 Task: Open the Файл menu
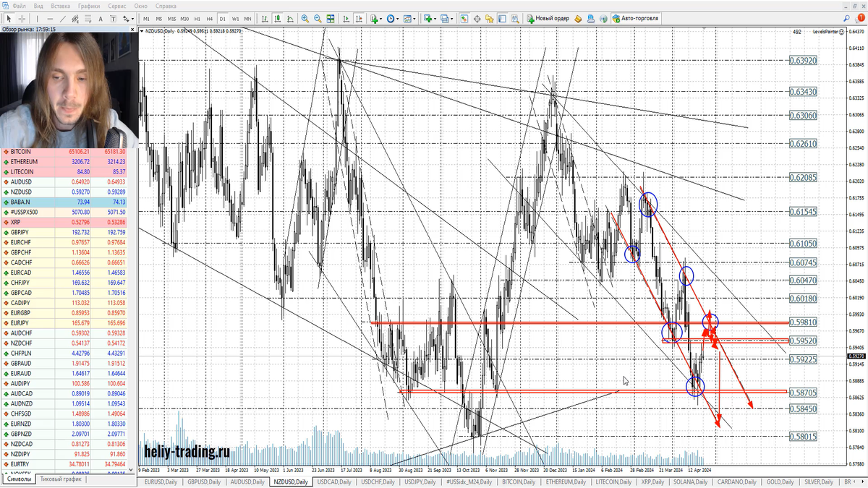pyautogui.click(x=20, y=6)
